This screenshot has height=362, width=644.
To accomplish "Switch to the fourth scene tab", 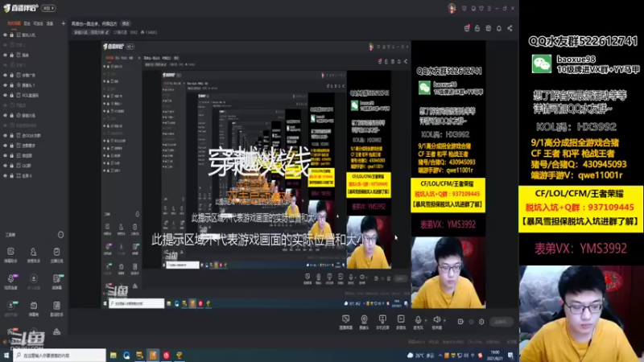I will [50, 23].
